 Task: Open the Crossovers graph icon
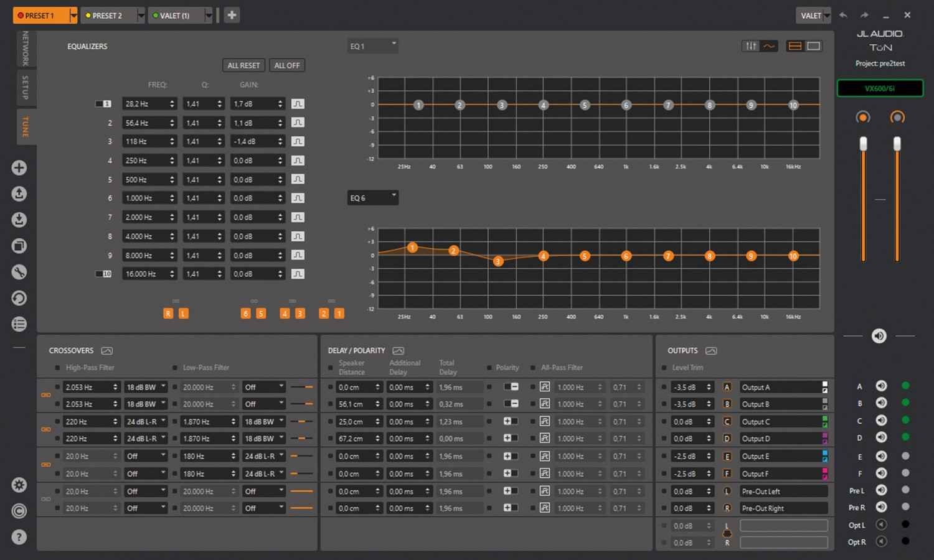[107, 351]
